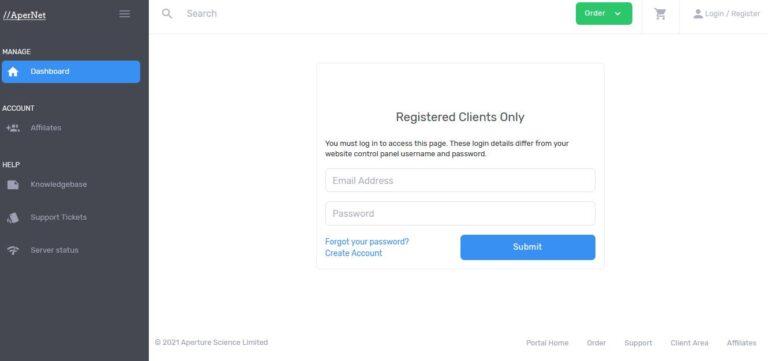Click the Knowledgebase folder icon
Viewport: 768px width, 361px height.
pyautogui.click(x=13, y=185)
